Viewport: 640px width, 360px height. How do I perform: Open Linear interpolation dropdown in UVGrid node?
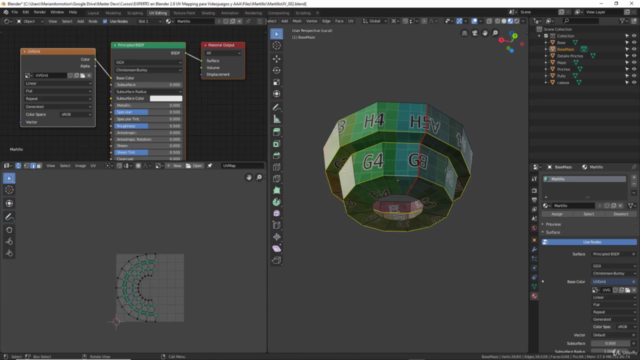pyautogui.click(x=58, y=83)
